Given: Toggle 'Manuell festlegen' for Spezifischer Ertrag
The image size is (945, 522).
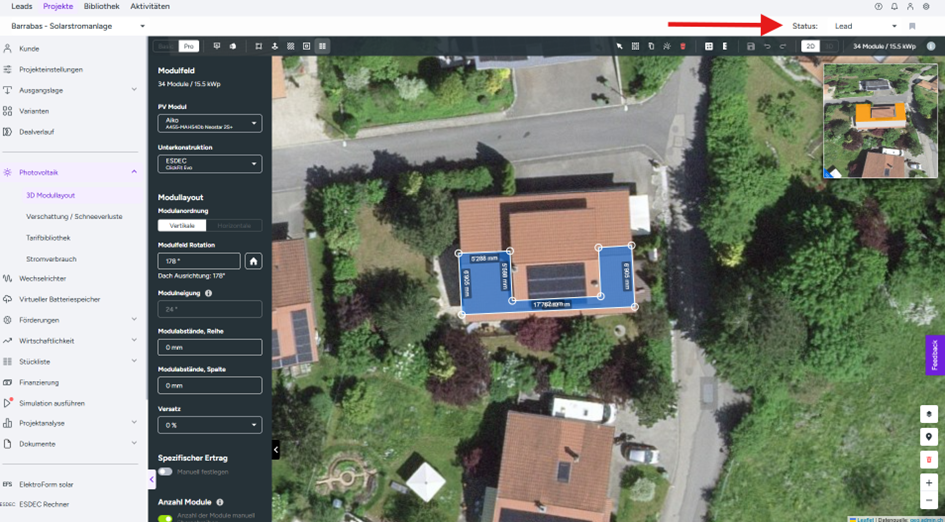Looking at the screenshot, I should [x=164, y=471].
